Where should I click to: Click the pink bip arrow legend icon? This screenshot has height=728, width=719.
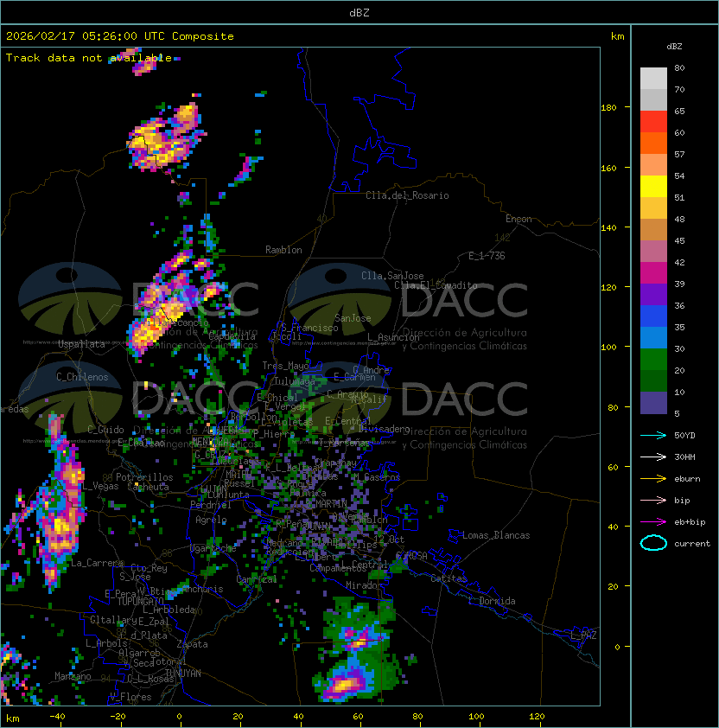653,500
